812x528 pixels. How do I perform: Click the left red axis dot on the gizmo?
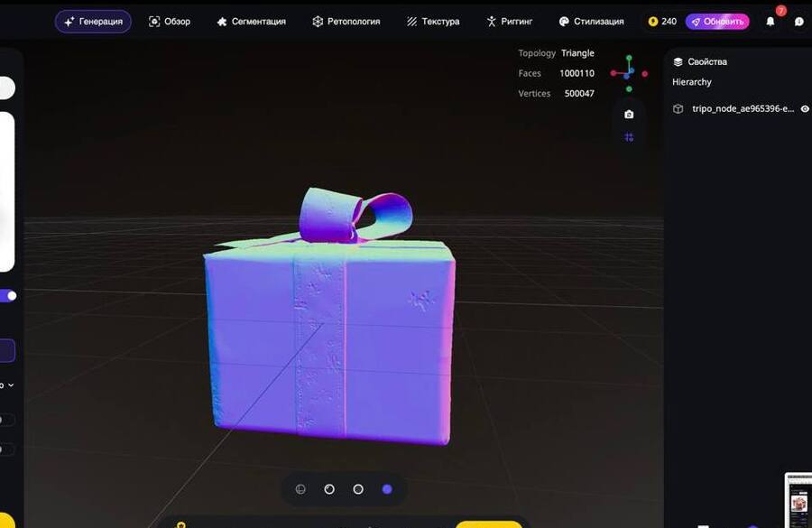614,73
